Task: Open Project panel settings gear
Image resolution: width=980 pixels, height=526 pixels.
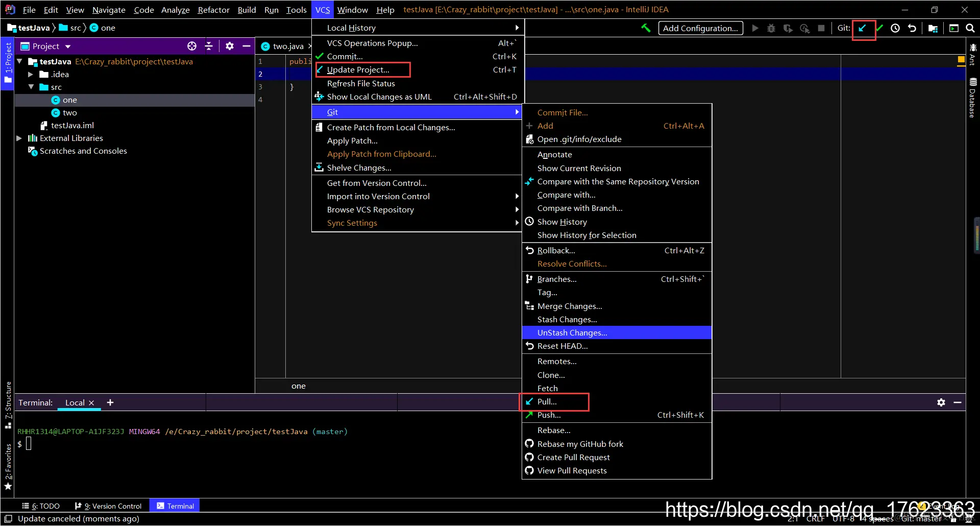Action: pyautogui.click(x=230, y=46)
